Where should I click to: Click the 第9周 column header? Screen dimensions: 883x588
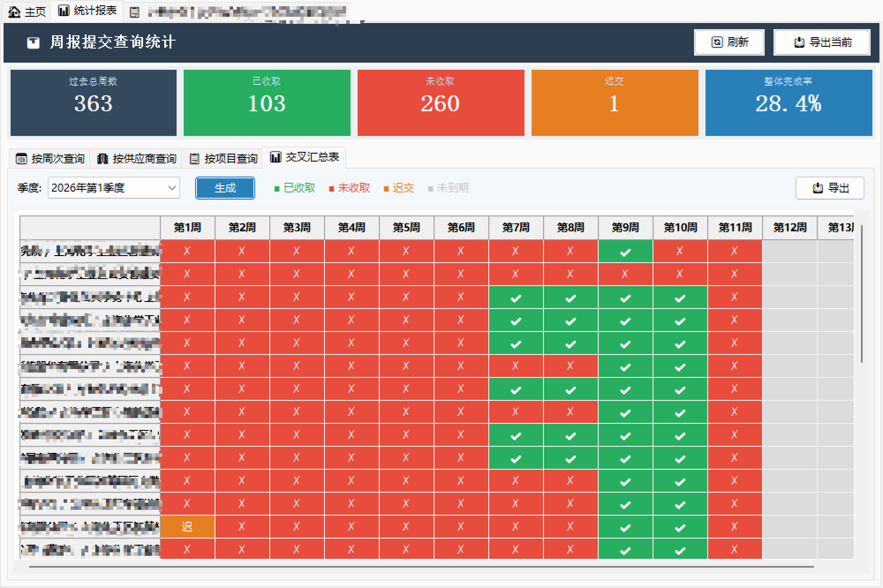point(625,228)
